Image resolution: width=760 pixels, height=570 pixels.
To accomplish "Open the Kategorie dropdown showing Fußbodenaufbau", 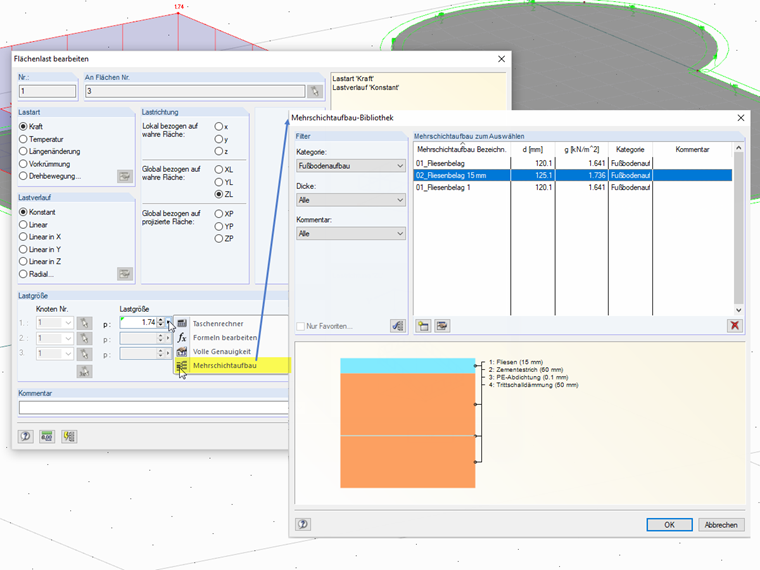I will pos(351,166).
